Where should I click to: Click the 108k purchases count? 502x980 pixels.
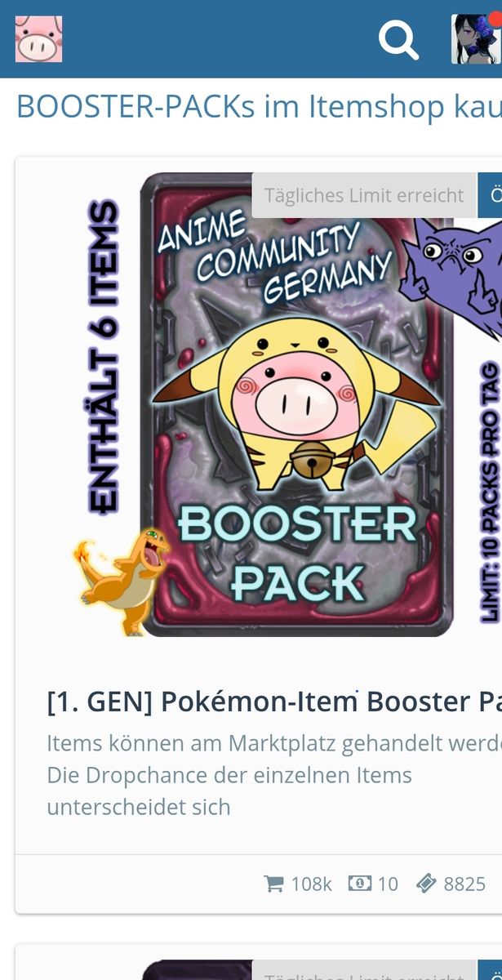[x=312, y=884]
